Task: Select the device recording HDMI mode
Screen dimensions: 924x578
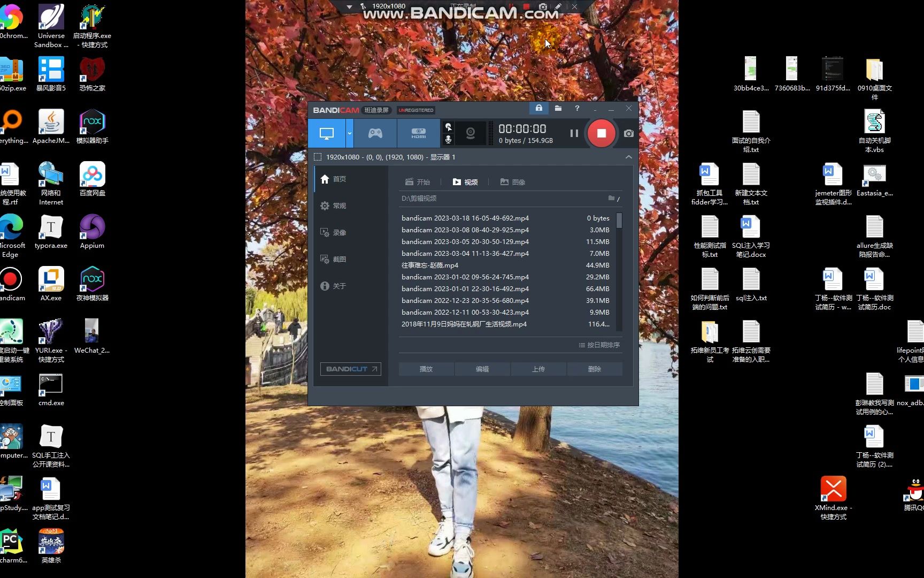Action: 418,133
